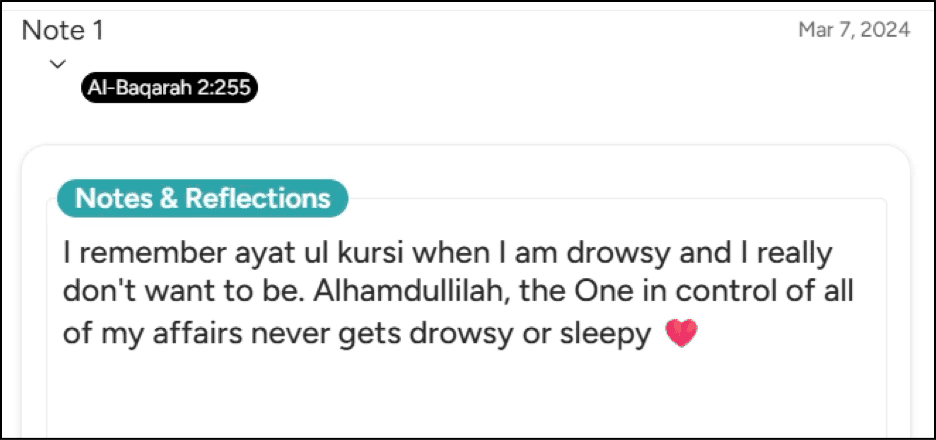Collapse the chevron under Note 1
This screenshot has height=440, width=936.
[57, 64]
